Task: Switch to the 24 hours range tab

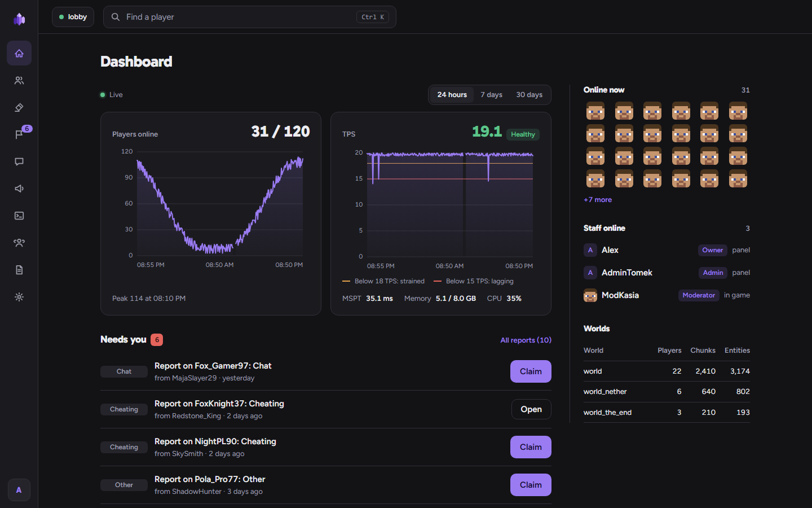Action: click(452, 95)
